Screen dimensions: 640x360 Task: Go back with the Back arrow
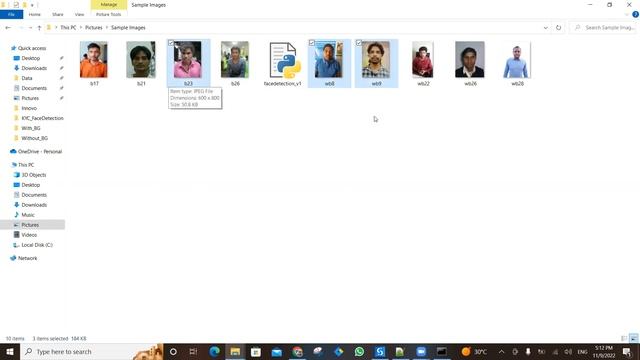click(8, 28)
